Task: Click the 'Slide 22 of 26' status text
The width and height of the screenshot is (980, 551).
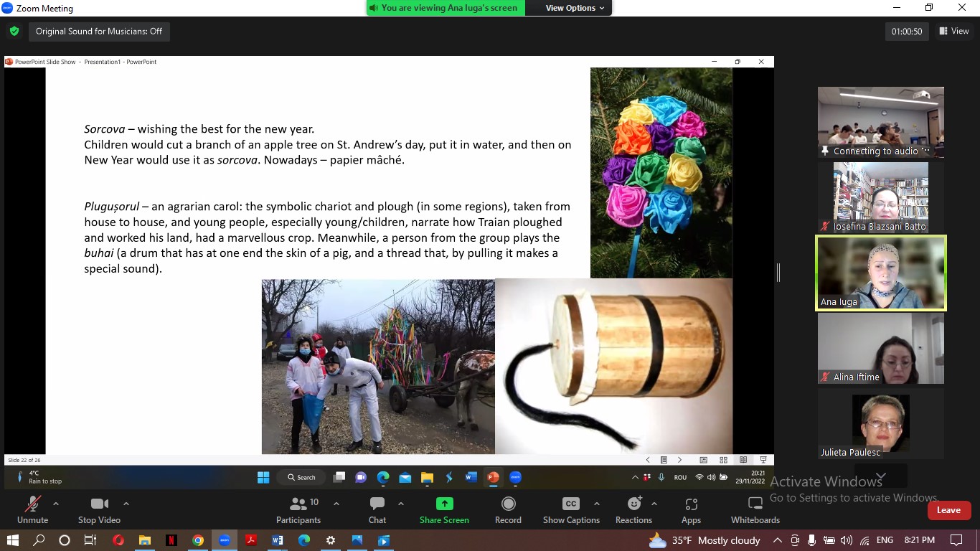Action: pyautogui.click(x=24, y=460)
